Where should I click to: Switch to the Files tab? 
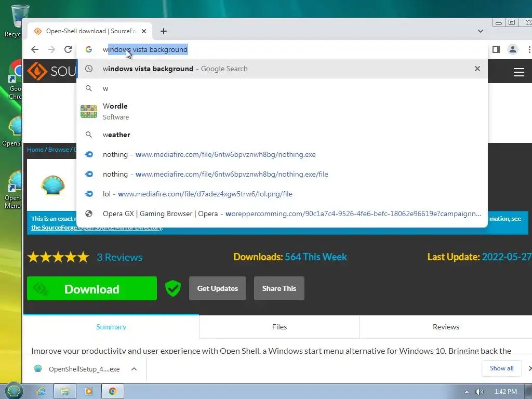pyautogui.click(x=280, y=327)
